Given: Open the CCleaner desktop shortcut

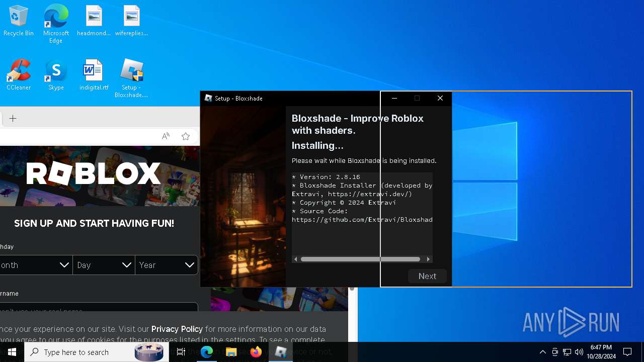Looking at the screenshot, I should 19,75.
